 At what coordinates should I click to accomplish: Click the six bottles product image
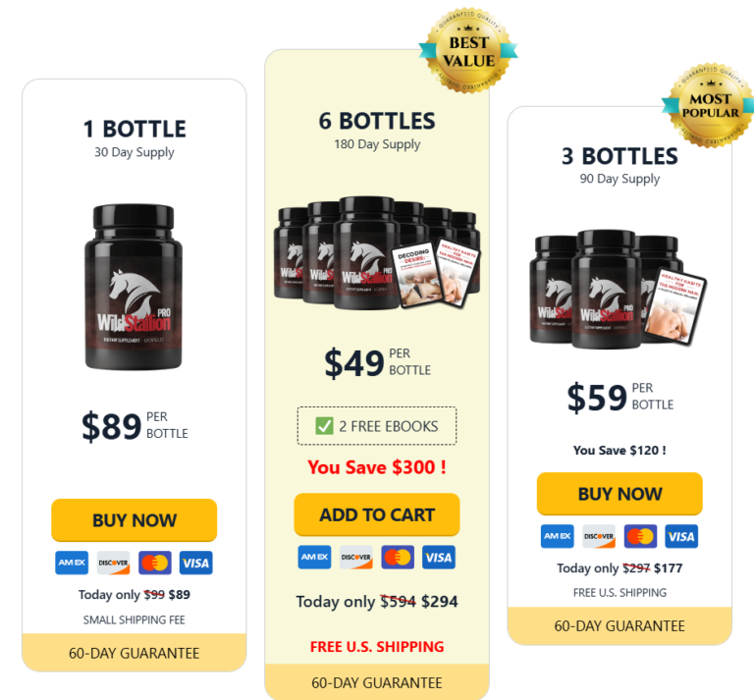point(377,252)
